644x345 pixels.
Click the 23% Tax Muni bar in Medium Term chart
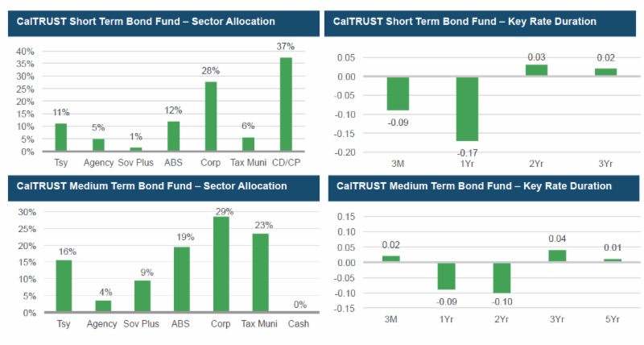pyautogui.click(x=260, y=273)
